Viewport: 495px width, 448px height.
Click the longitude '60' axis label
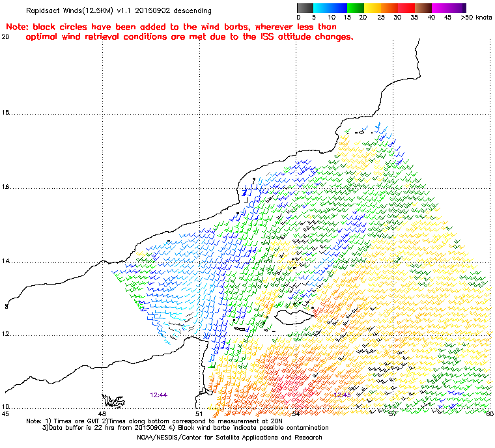pyautogui.click(x=490, y=414)
